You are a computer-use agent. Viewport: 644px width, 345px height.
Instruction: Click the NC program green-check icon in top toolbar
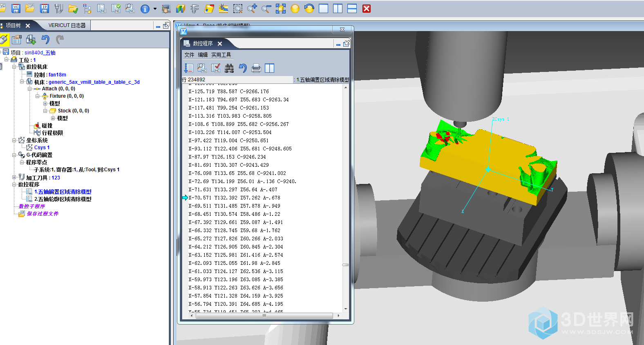pos(116,8)
